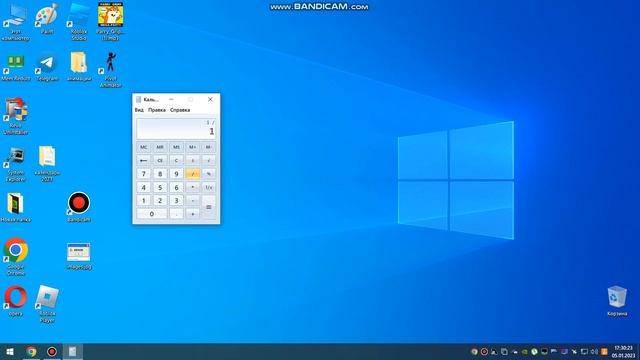Click the square root button
The height and width of the screenshot is (360, 640).
pos(209,160)
